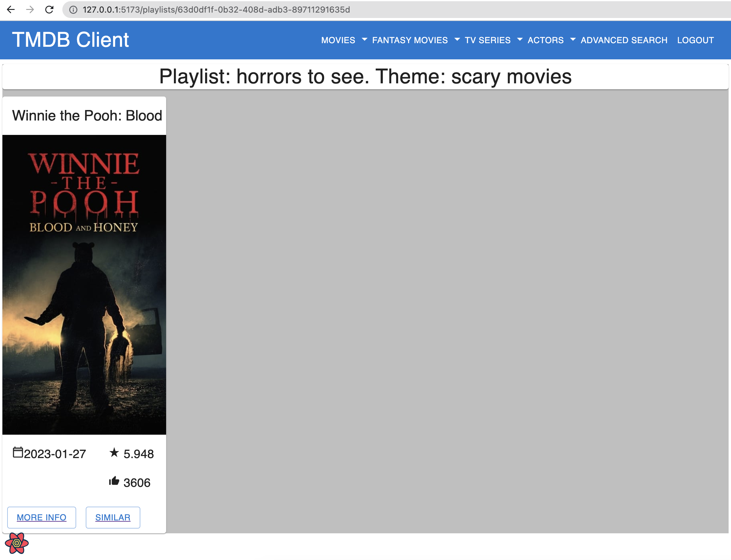The image size is (731, 560).
Task: Expand the TV Series dropdown arrow
Action: (x=520, y=40)
